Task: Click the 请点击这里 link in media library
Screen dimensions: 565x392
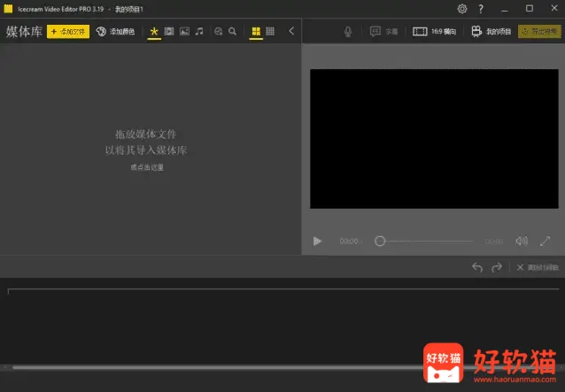Action: pyautogui.click(x=147, y=167)
